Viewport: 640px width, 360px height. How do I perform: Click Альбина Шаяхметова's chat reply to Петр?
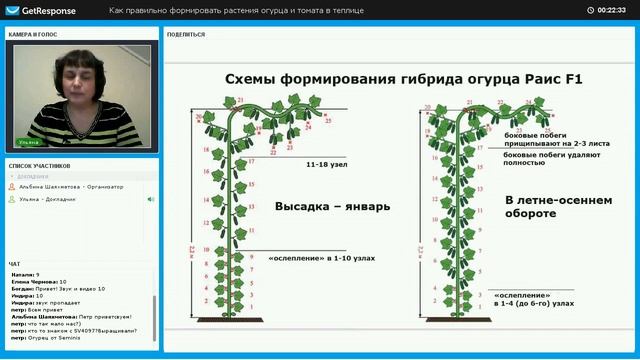click(x=71, y=317)
